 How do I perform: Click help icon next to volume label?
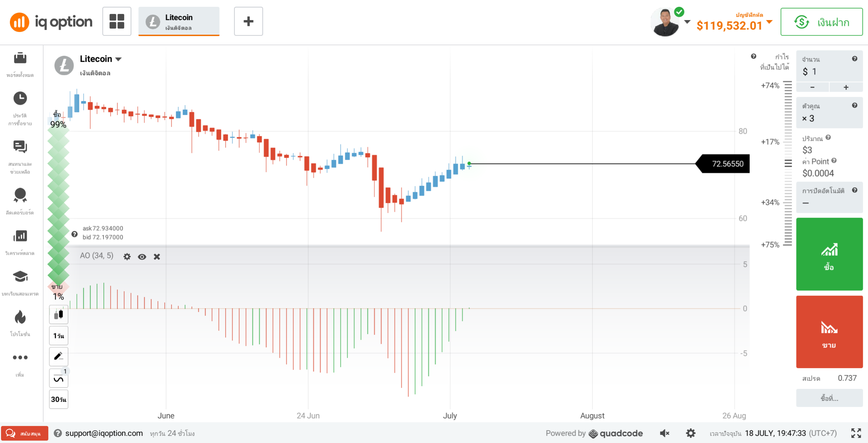click(x=828, y=137)
